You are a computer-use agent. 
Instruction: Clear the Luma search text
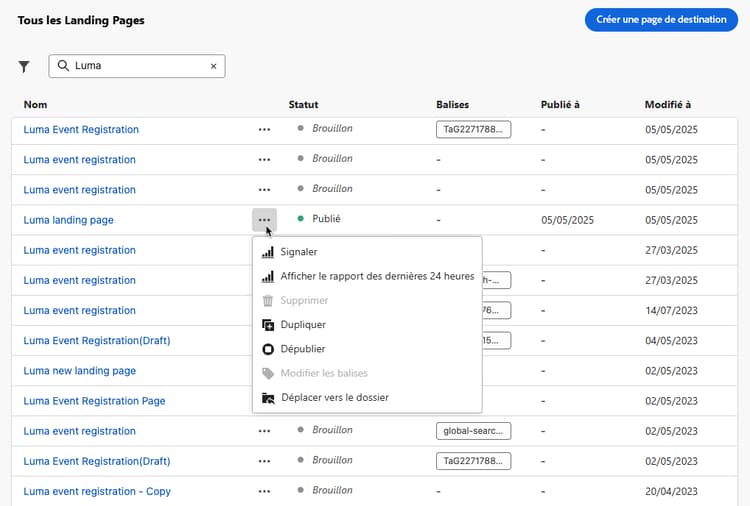213,67
